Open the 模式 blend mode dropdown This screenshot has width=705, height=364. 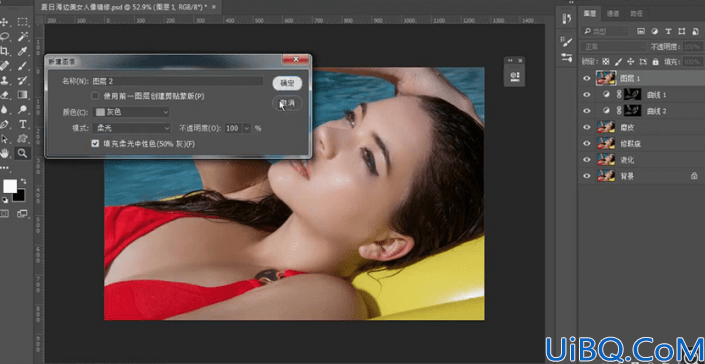(131, 128)
